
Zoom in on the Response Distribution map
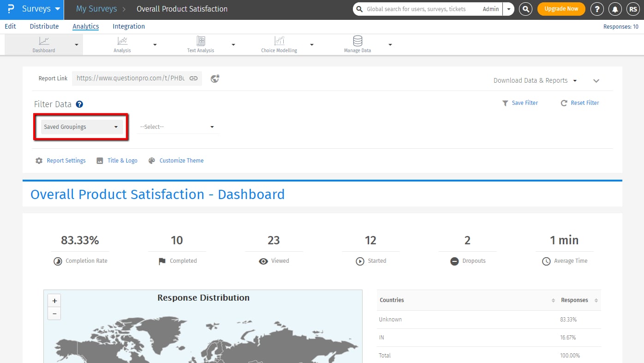click(x=54, y=301)
